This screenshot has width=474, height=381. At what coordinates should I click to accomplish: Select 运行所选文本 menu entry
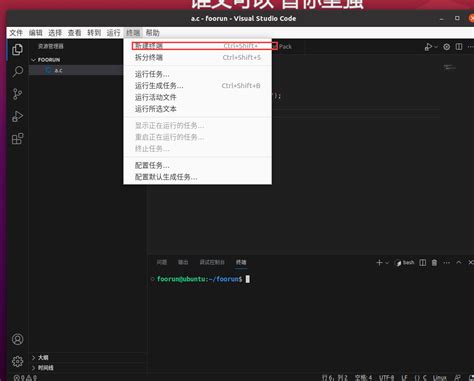pyautogui.click(x=198, y=109)
